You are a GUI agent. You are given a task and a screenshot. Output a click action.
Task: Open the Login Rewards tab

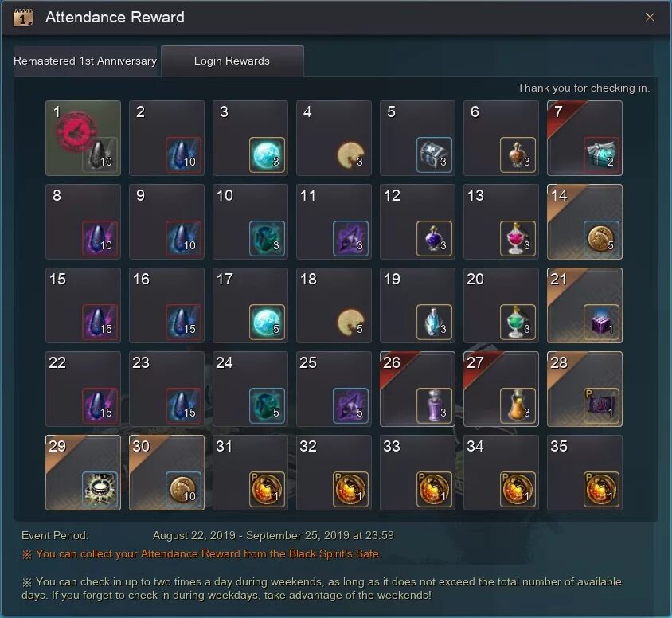point(232,61)
